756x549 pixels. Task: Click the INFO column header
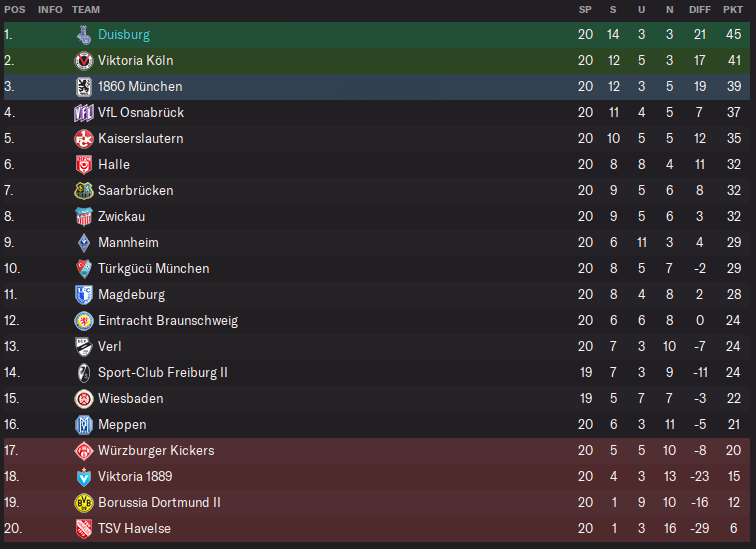[50, 10]
